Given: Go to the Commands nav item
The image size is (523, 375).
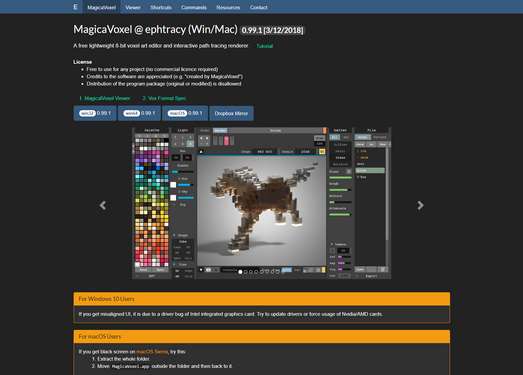Looking at the screenshot, I should coord(194,7).
